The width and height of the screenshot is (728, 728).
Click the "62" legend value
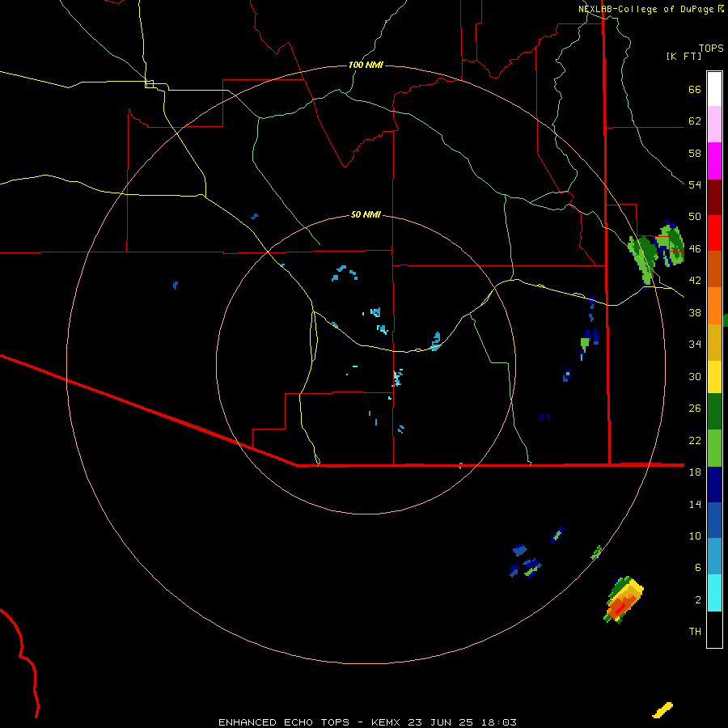pos(695,121)
